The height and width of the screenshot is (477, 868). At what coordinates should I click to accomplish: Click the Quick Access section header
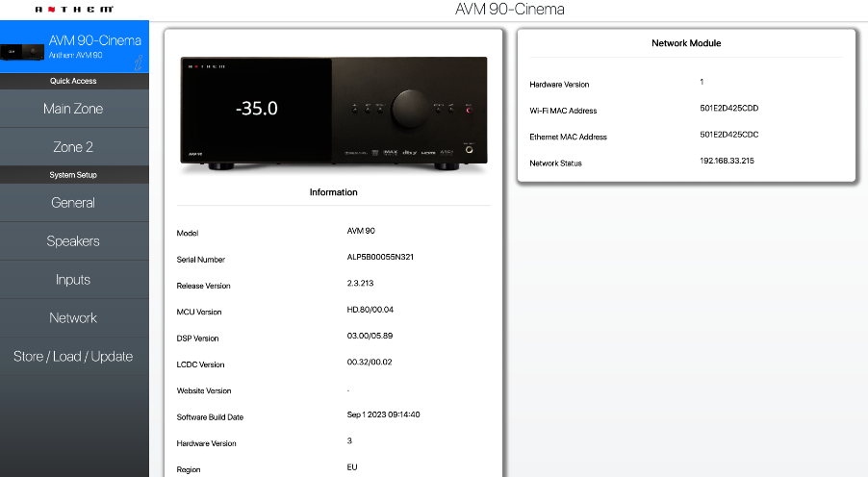pyautogui.click(x=73, y=81)
